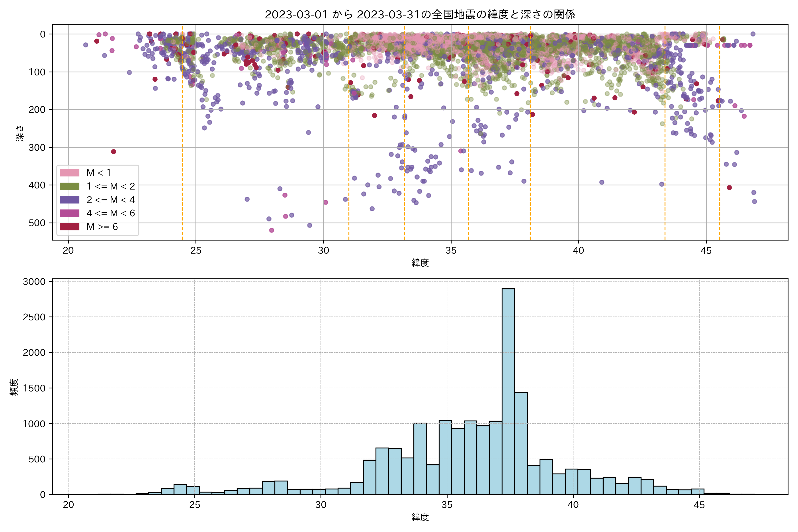Click the 500 depth tick label on scatter plot
The image size is (798, 532).
37,223
